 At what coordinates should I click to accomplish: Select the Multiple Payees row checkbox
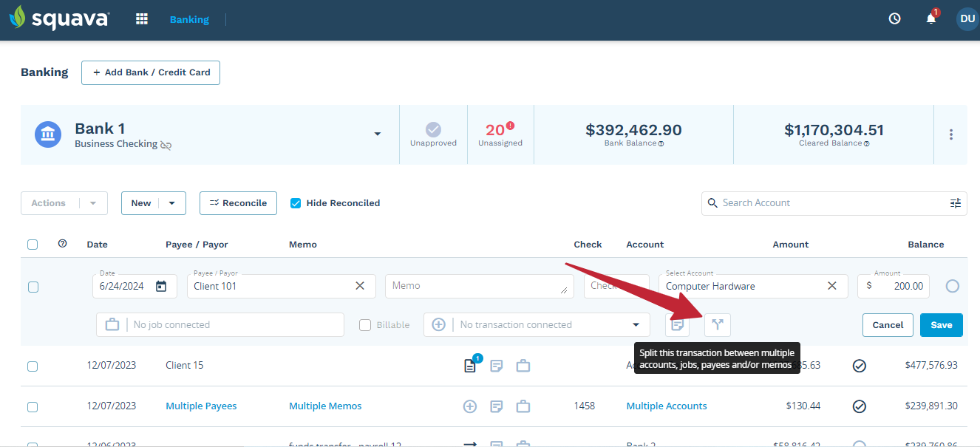33,407
